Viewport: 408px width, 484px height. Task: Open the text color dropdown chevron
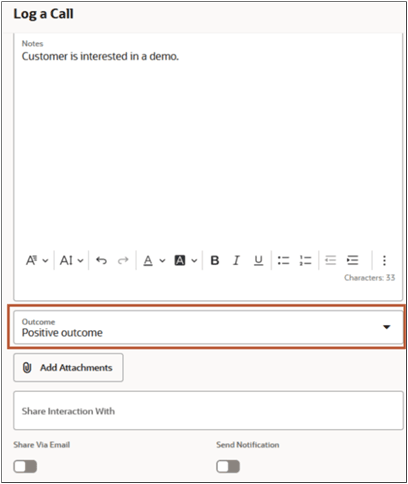(x=162, y=261)
